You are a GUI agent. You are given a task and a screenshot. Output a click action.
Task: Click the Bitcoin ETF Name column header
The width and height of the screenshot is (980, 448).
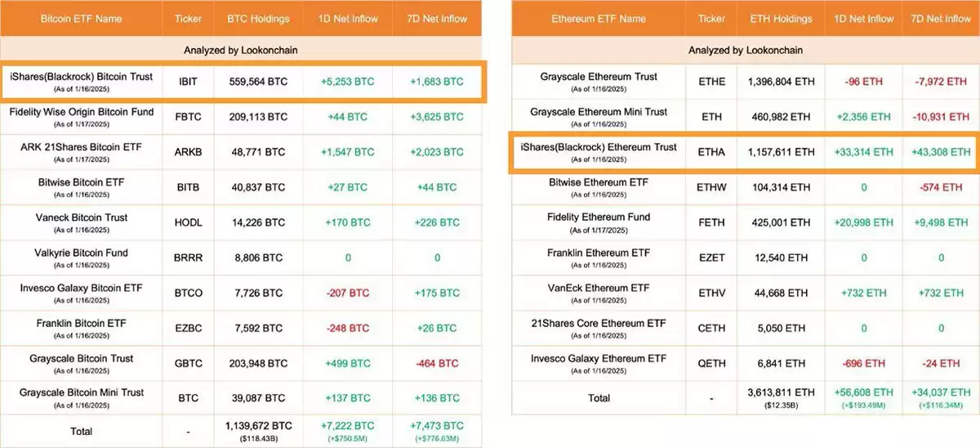pos(81,17)
